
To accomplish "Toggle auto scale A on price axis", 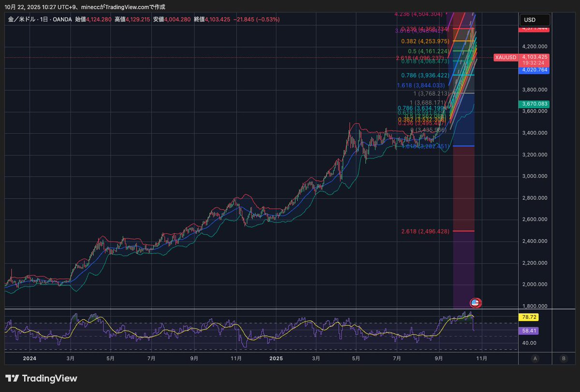I will click(535, 359).
